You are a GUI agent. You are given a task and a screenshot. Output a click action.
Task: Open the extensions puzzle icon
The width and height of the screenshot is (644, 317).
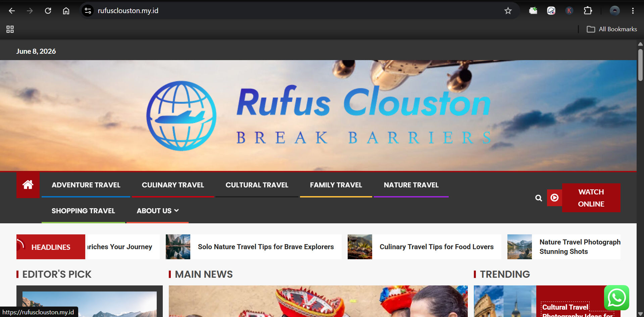click(x=588, y=11)
